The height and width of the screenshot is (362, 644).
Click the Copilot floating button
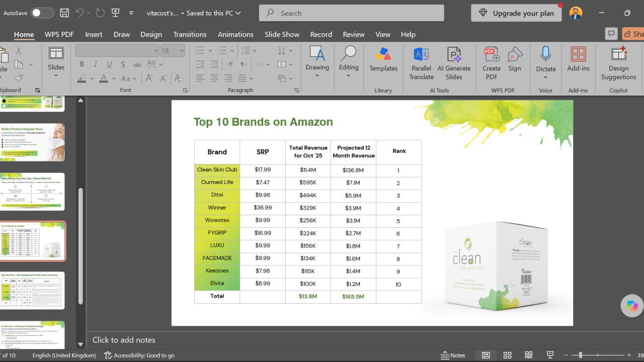632,306
